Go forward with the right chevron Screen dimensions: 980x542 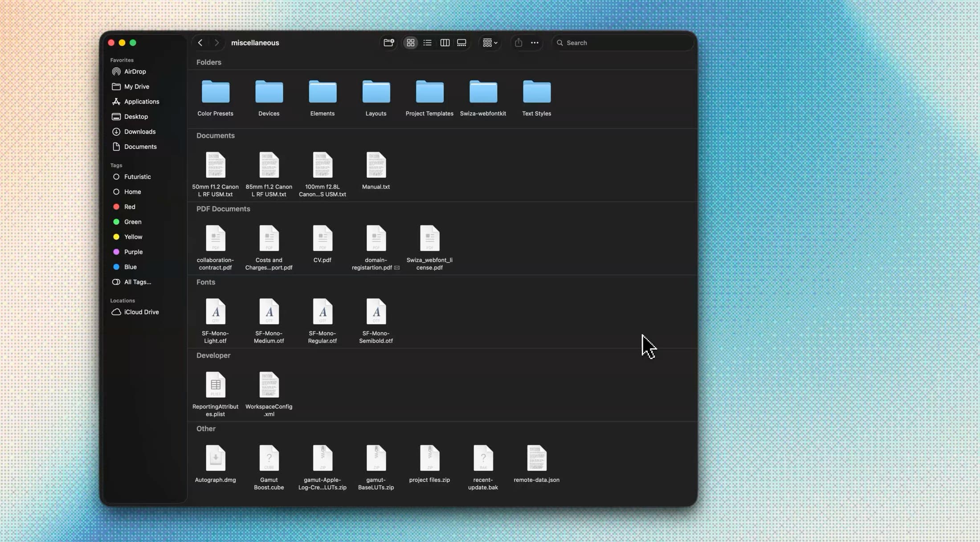(x=216, y=43)
